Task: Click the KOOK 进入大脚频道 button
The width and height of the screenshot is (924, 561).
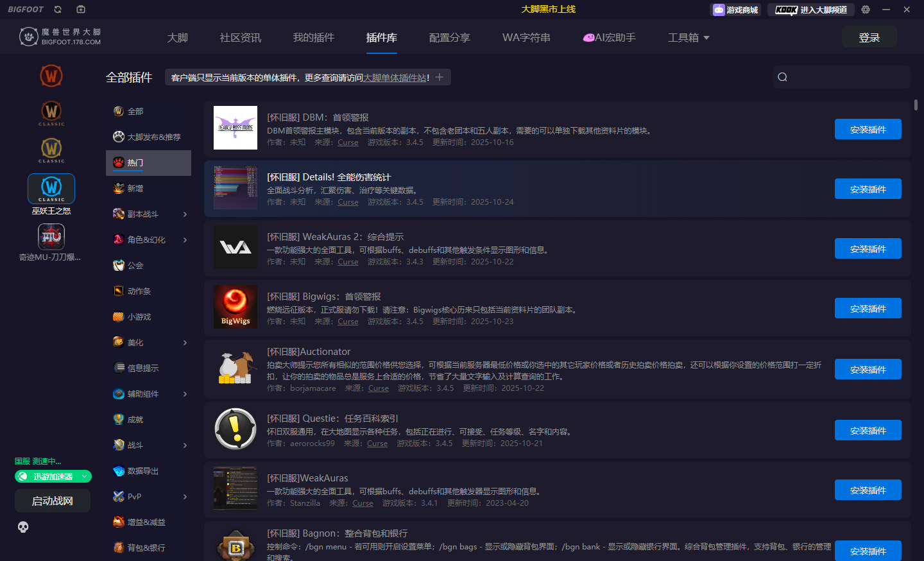Action: [811, 10]
